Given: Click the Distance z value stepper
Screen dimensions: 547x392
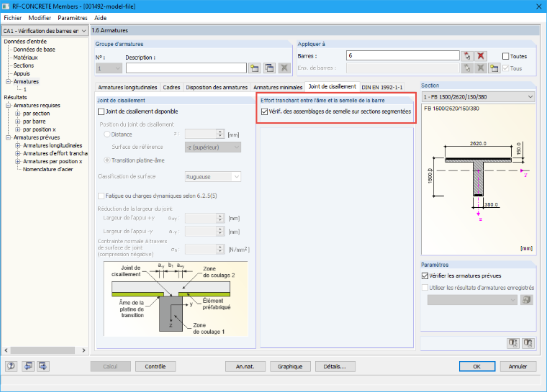Looking at the screenshot, I should coord(220,135).
